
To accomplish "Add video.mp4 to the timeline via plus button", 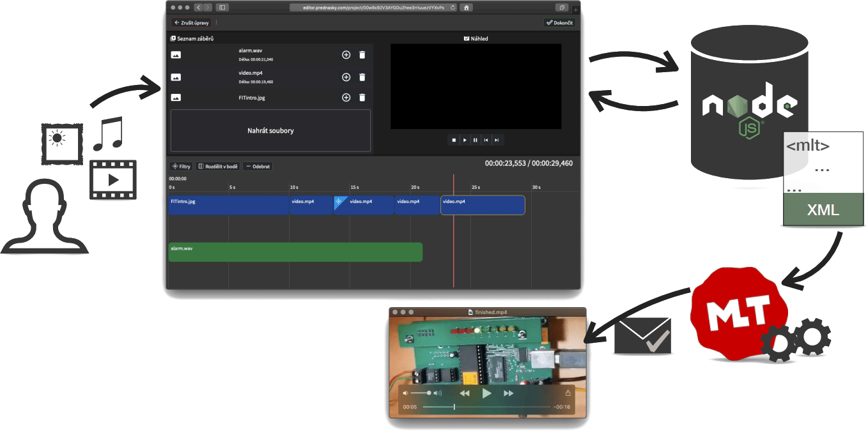I will (x=345, y=77).
